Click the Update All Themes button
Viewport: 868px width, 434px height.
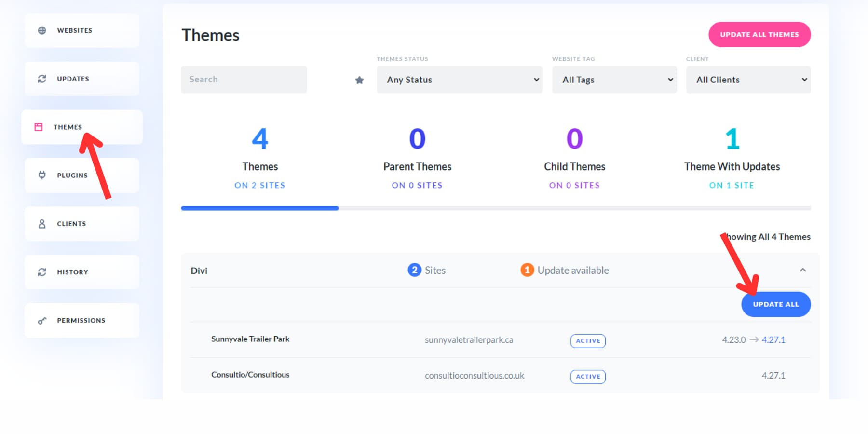pyautogui.click(x=759, y=34)
